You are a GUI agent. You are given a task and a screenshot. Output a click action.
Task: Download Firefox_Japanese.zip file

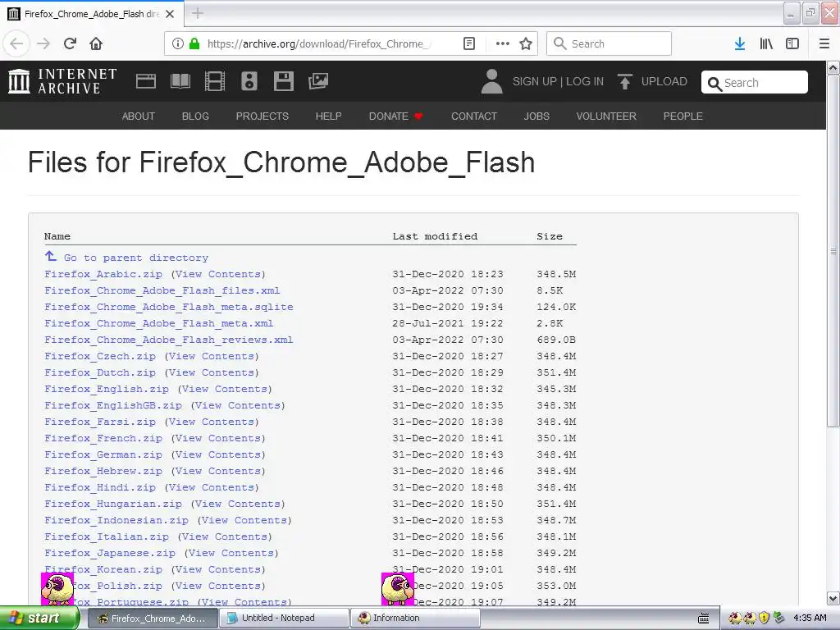[x=110, y=553]
